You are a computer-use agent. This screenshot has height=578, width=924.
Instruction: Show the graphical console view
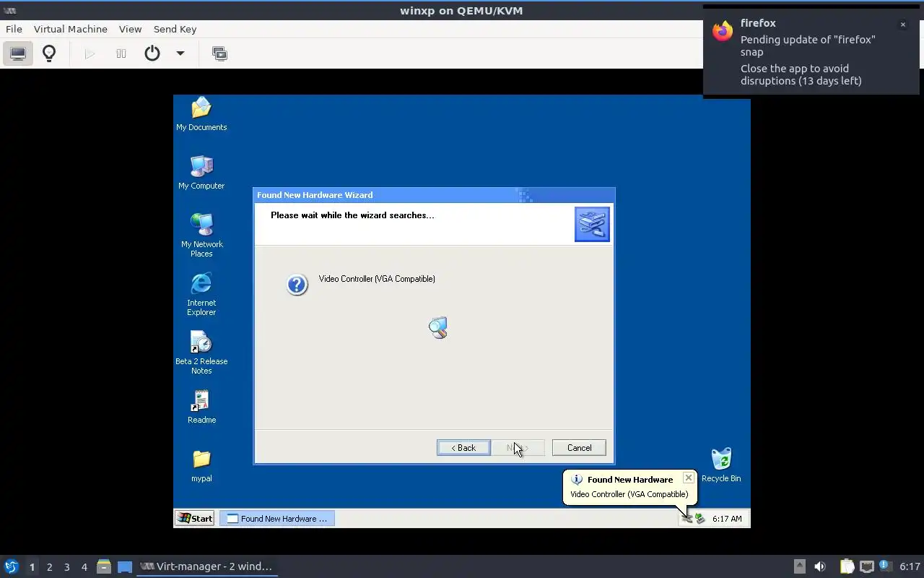point(18,53)
